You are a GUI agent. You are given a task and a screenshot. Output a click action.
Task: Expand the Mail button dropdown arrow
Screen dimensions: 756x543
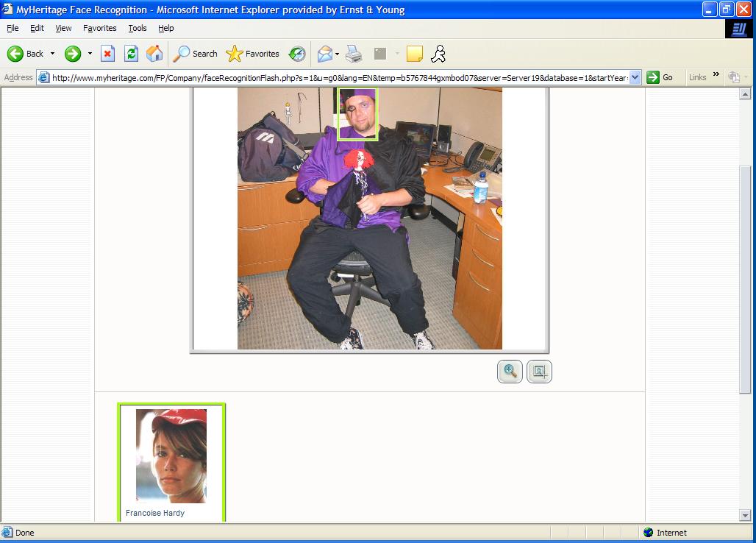(337, 54)
